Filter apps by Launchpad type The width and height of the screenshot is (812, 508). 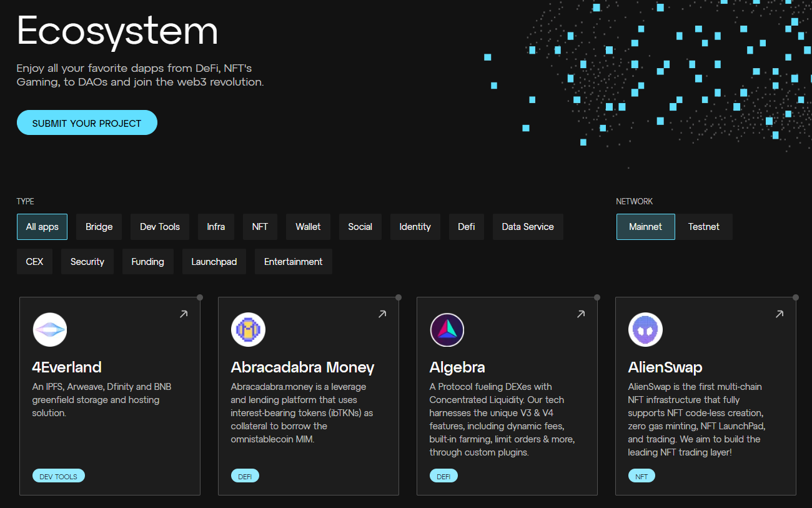[x=214, y=262]
